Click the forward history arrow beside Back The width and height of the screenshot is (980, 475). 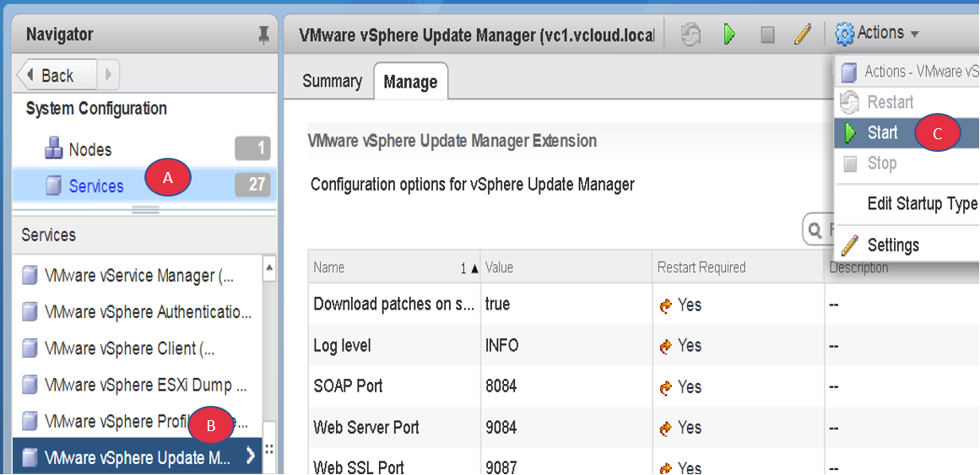[x=108, y=76]
